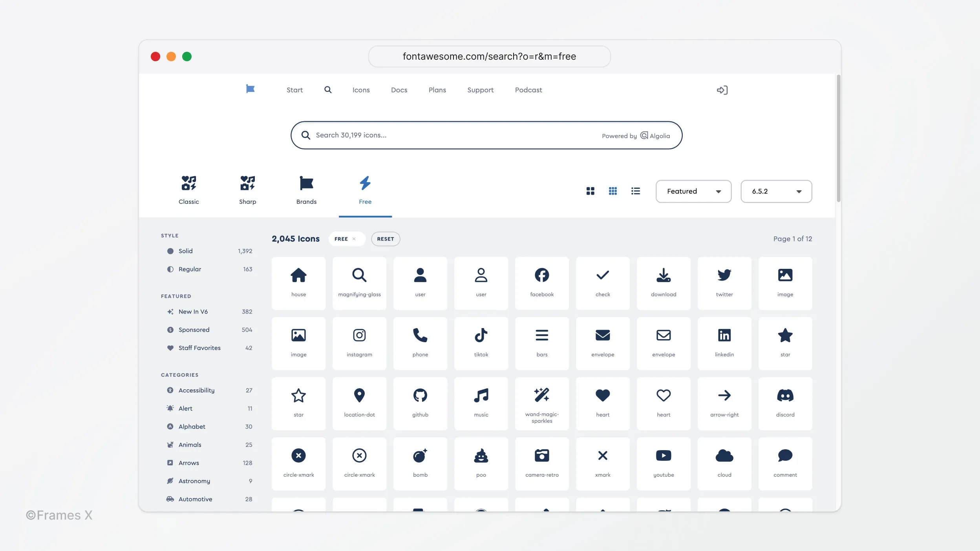
Task: Open the wand-magic-sparkles icon card
Action: click(x=542, y=403)
